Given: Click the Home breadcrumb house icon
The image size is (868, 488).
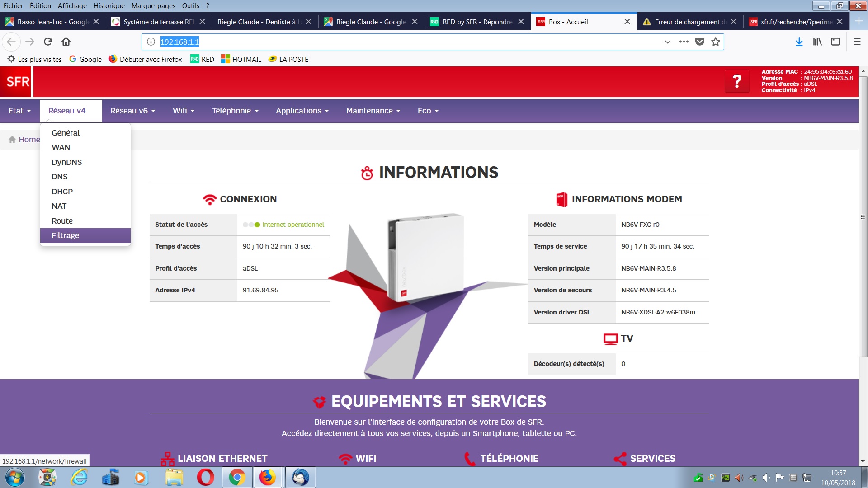Looking at the screenshot, I should coord(12,140).
